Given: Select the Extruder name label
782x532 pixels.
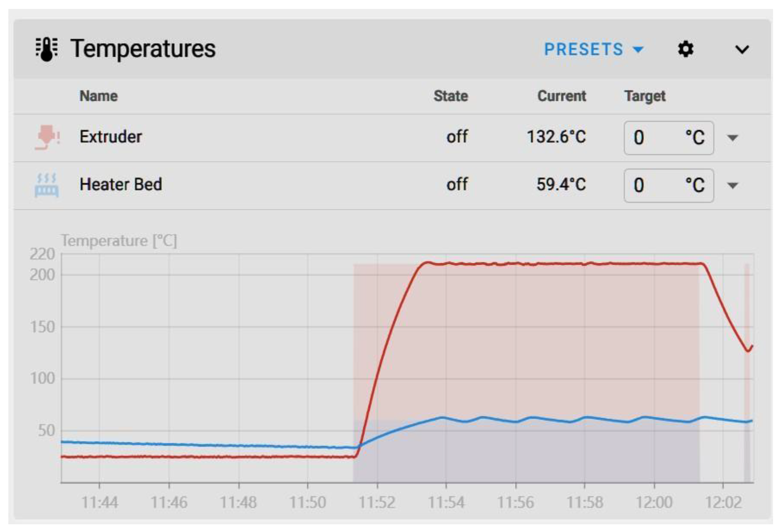Looking at the screenshot, I should (x=111, y=137).
